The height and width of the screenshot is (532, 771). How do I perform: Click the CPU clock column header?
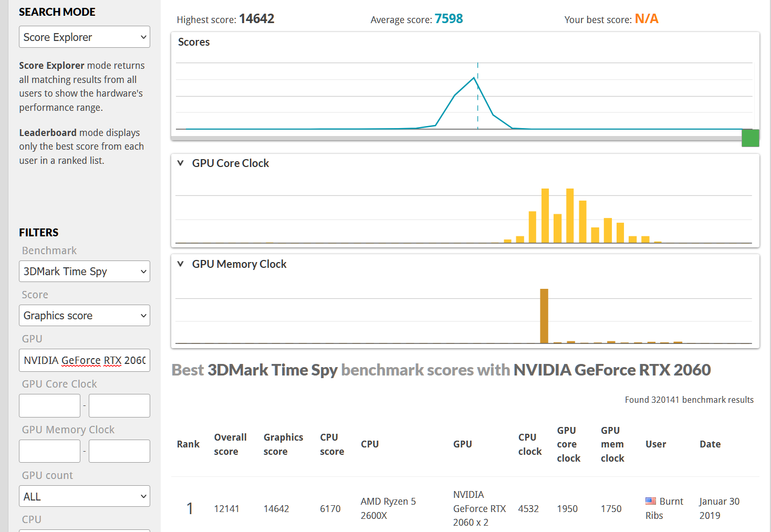coord(530,444)
